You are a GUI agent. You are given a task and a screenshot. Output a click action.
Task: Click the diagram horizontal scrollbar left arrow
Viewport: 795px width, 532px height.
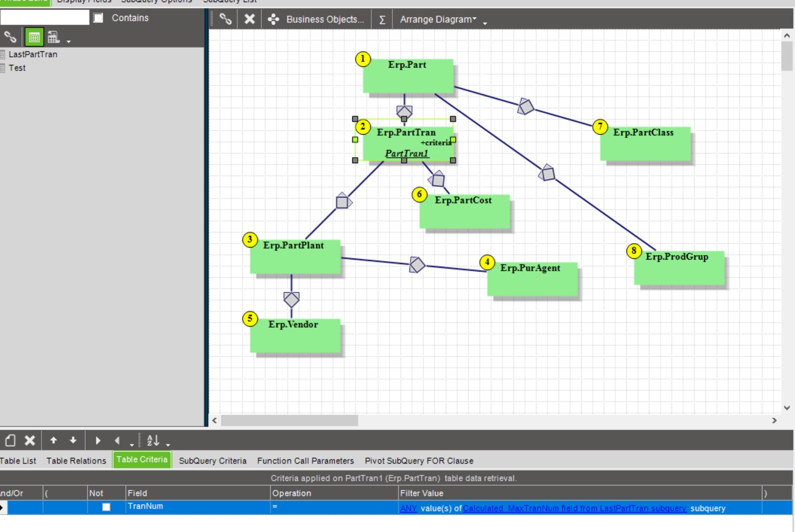click(x=215, y=421)
